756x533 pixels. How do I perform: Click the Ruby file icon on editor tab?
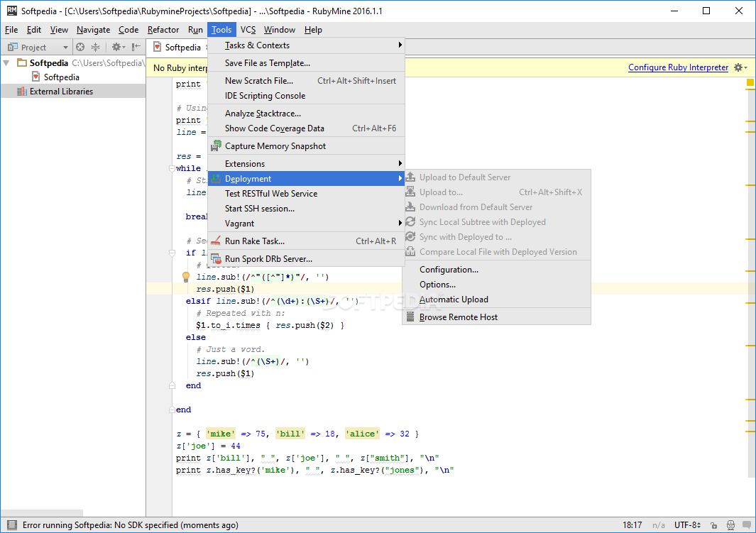click(157, 47)
